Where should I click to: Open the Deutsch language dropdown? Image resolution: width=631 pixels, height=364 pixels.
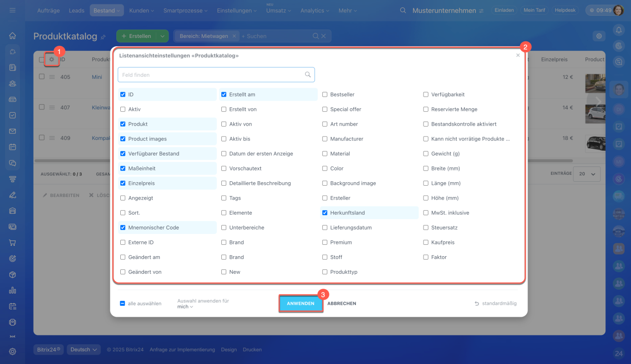[x=84, y=350]
